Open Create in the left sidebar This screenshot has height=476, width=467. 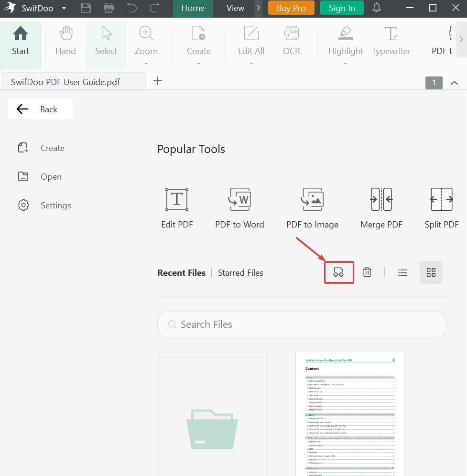tap(41, 148)
